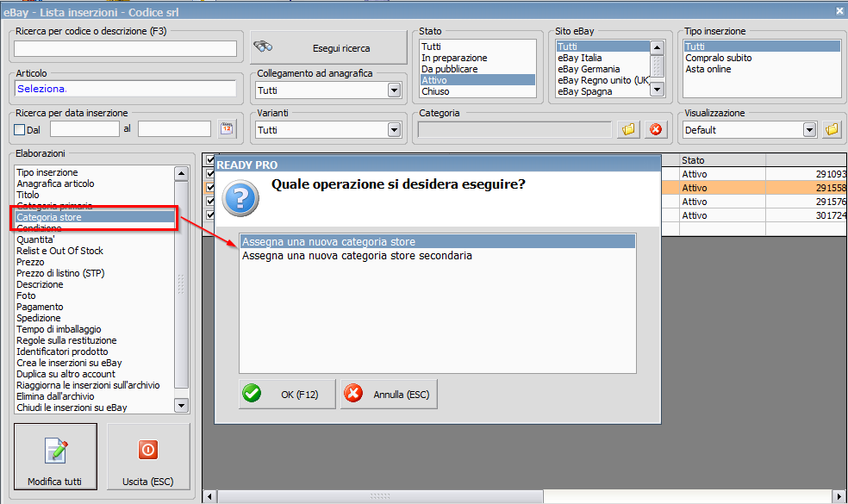Open the Categoria folder browse icon
This screenshot has width=848, height=504.
pos(628,129)
